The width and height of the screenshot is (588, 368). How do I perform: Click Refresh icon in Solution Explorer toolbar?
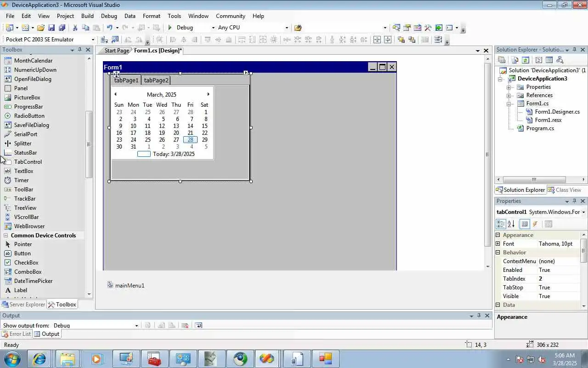point(526,60)
